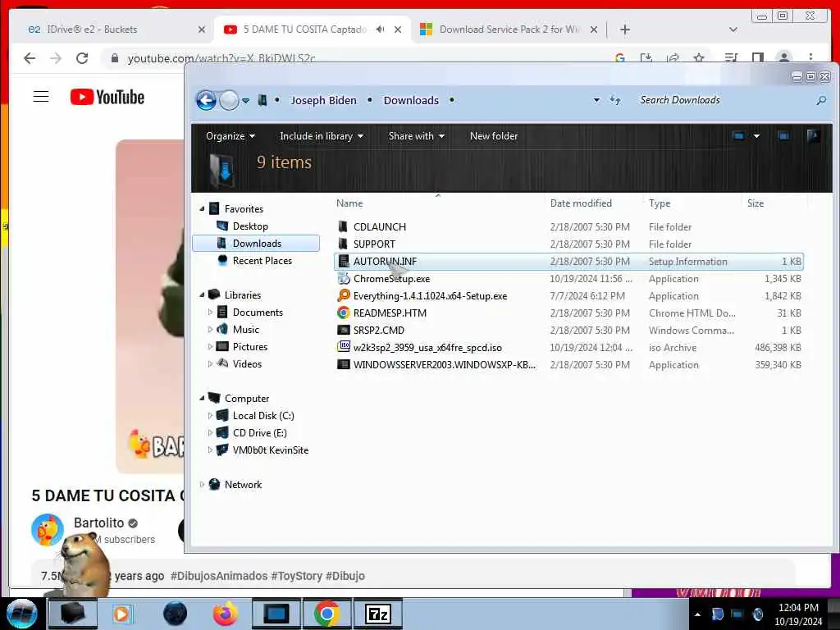
Task: Open 7-Zip from the taskbar
Action: (378, 614)
